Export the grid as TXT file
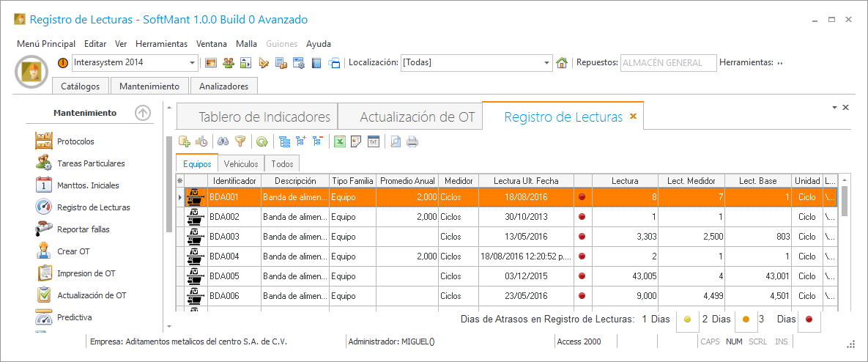Image resolution: width=868 pixels, height=362 pixels. [373, 142]
